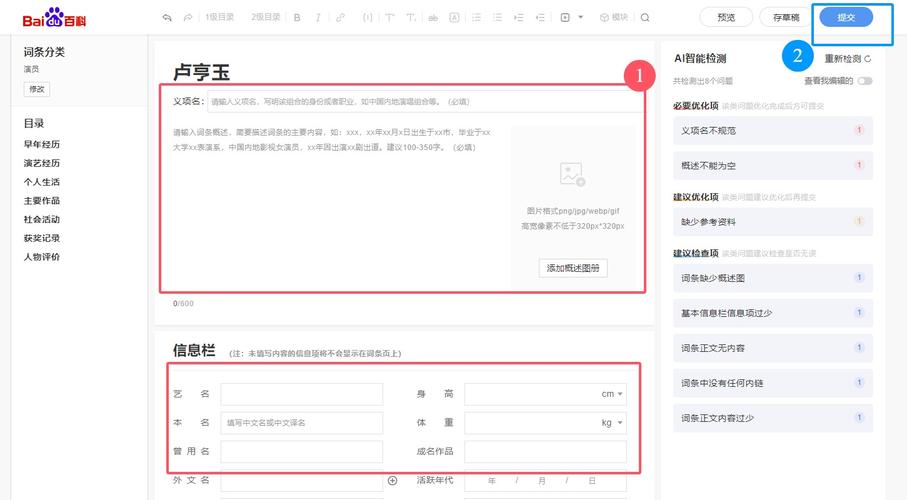Open the 词条正文内容过少 check item

773,418
